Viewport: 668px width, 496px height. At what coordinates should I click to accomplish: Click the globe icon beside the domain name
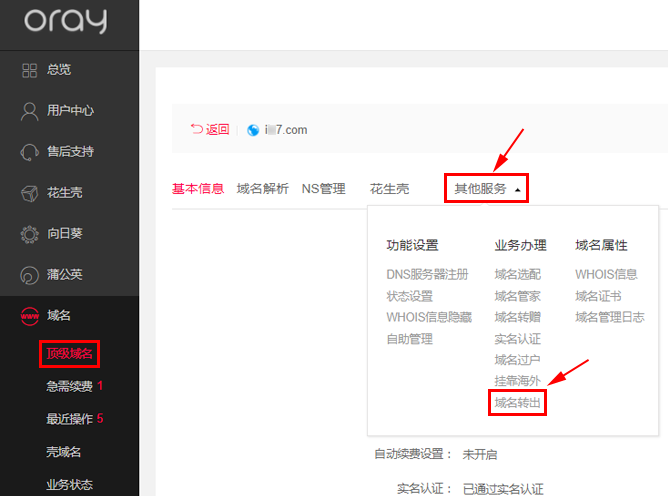[x=253, y=130]
